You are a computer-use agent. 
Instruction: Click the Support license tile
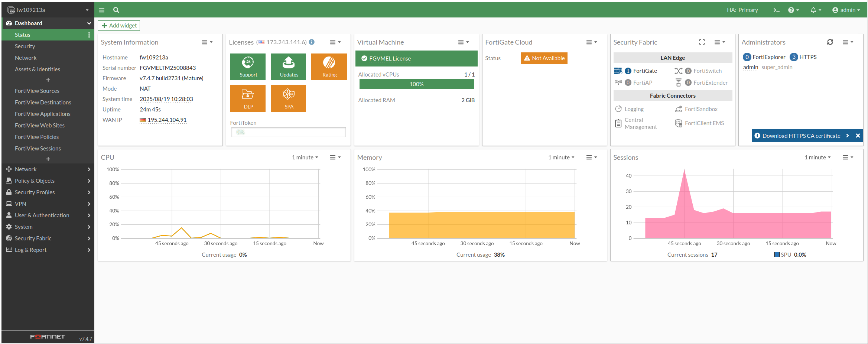point(248,67)
